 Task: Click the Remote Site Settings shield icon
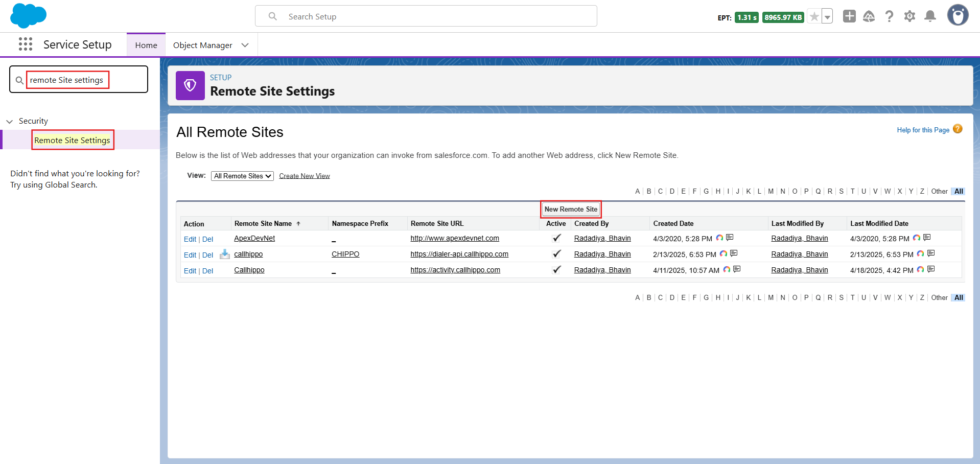coord(190,85)
